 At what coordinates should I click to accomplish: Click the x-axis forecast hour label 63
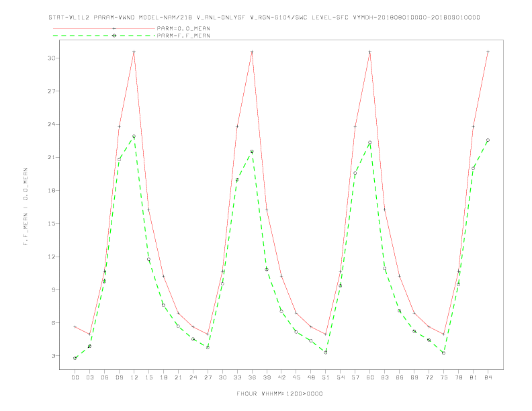385,377
